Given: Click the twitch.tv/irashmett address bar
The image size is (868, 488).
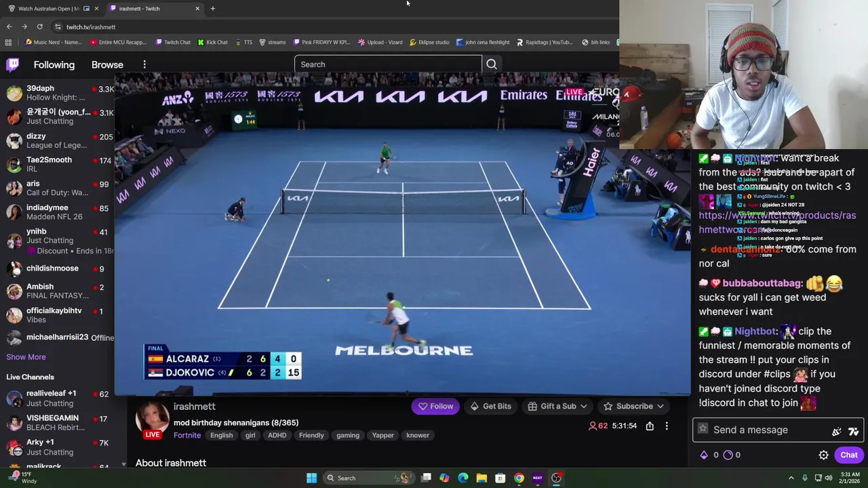Looking at the screenshot, I should point(91,27).
